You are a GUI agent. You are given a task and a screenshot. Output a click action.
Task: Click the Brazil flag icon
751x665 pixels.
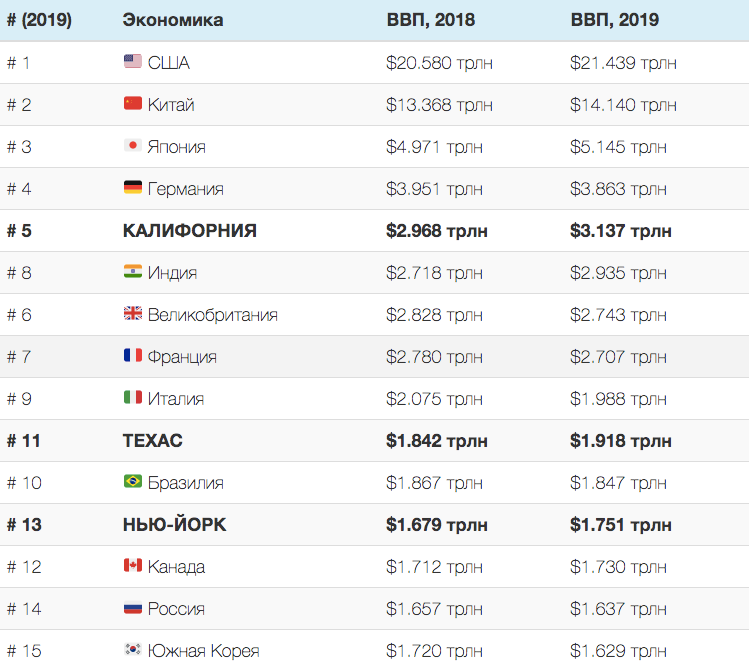click(x=133, y=482)
